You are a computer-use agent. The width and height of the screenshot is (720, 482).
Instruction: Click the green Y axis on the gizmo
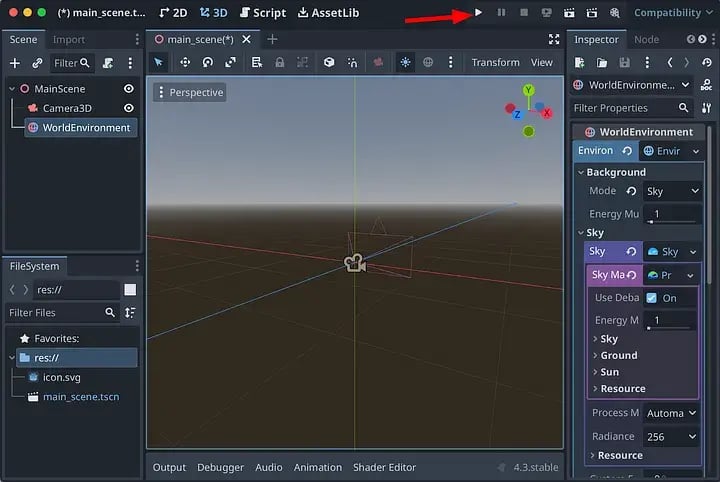pos(529,90)
